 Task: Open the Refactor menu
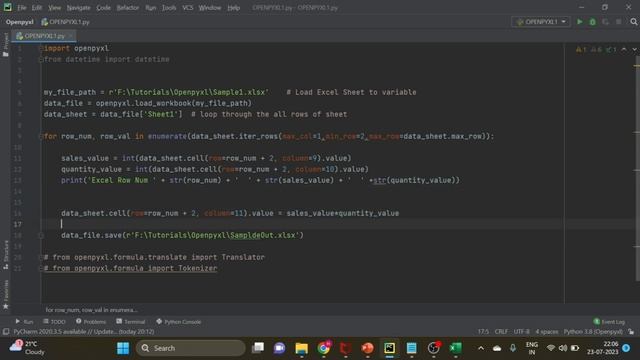click(x=128, y=8)
